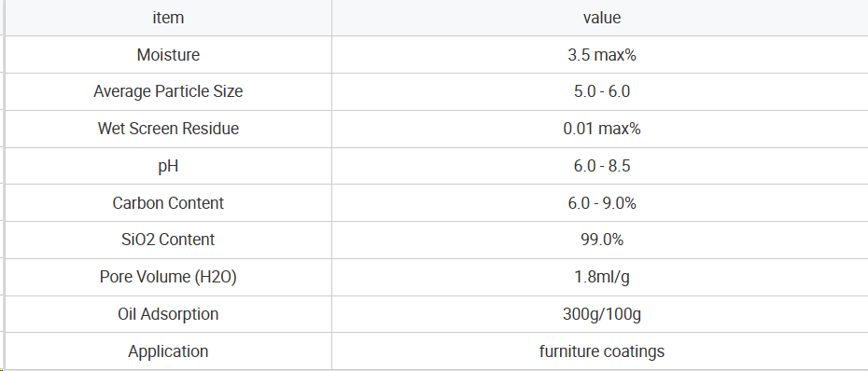Select the '0.01 max%' value cell
The image size is (868, 371).
pyautogui.click(x=600, y=129)
